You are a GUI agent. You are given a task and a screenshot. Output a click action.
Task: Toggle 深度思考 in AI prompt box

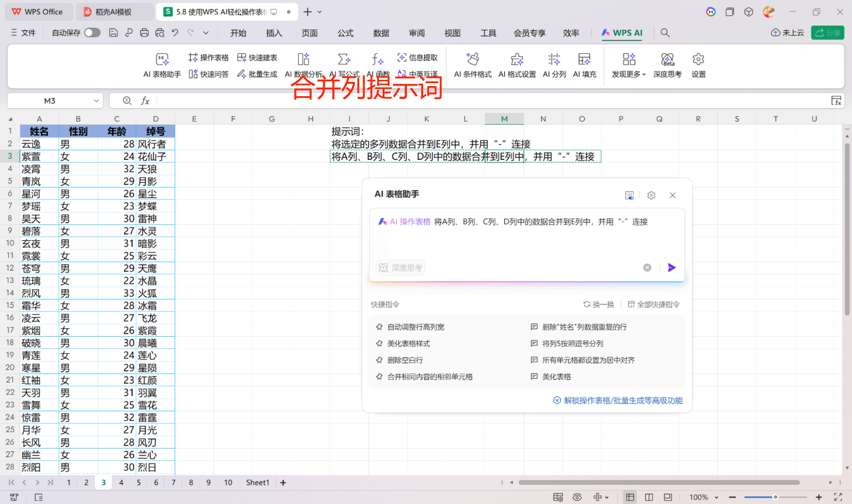400,268
